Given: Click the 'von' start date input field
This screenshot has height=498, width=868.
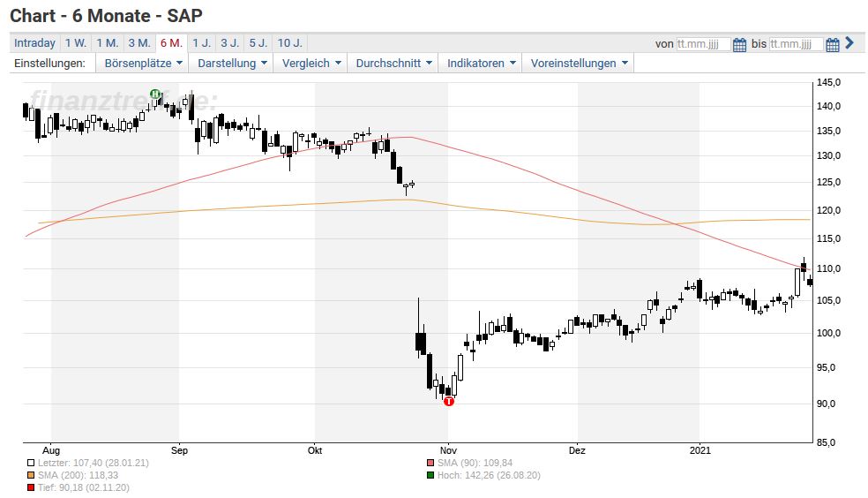Looking at the screenshot, I should [704, 44].
